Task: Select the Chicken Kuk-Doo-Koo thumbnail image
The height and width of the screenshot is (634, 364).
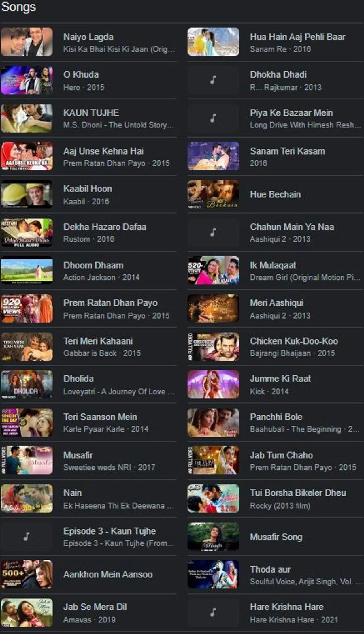Action: tap(213, 347)
